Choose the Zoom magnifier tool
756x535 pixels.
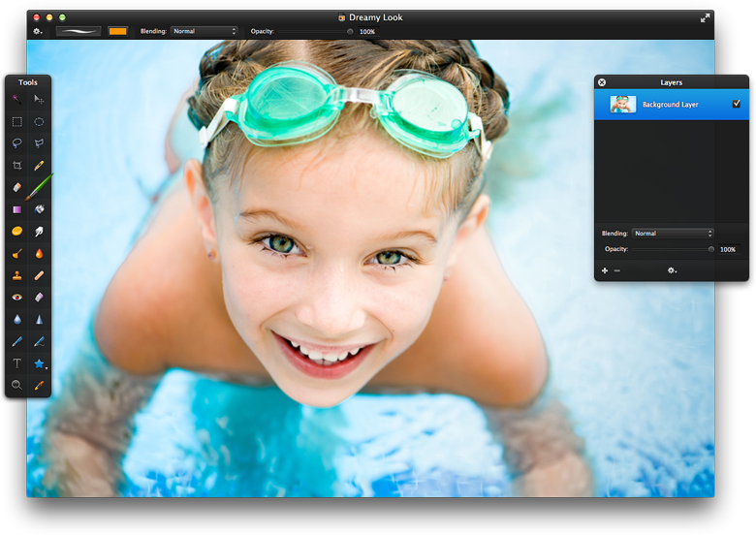[17, 385]
